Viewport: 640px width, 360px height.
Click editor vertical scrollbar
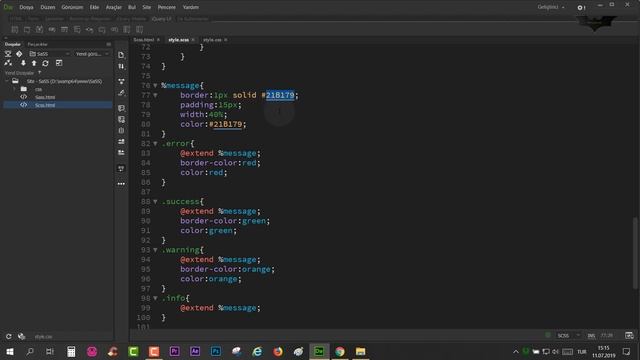635,253
